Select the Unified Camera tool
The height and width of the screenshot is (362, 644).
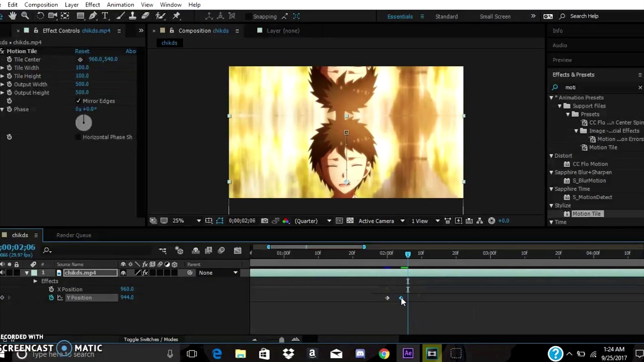coord(53,16)
